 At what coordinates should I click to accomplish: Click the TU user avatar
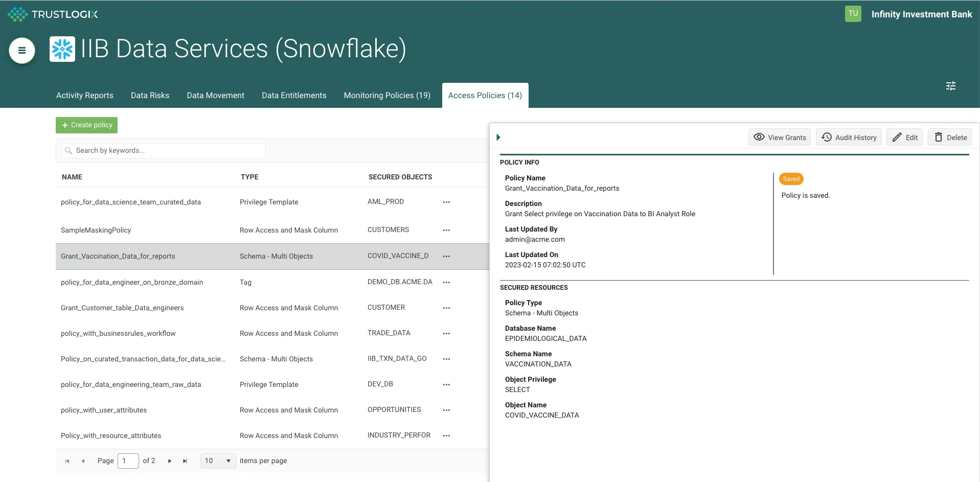[x=852, y=14]
